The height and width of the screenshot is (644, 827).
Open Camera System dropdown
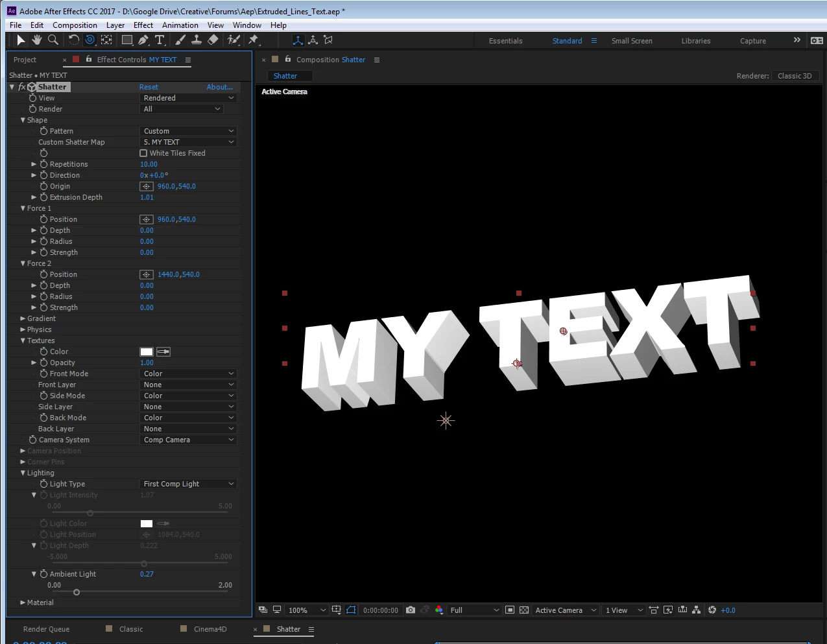click(x=189, y=440)
